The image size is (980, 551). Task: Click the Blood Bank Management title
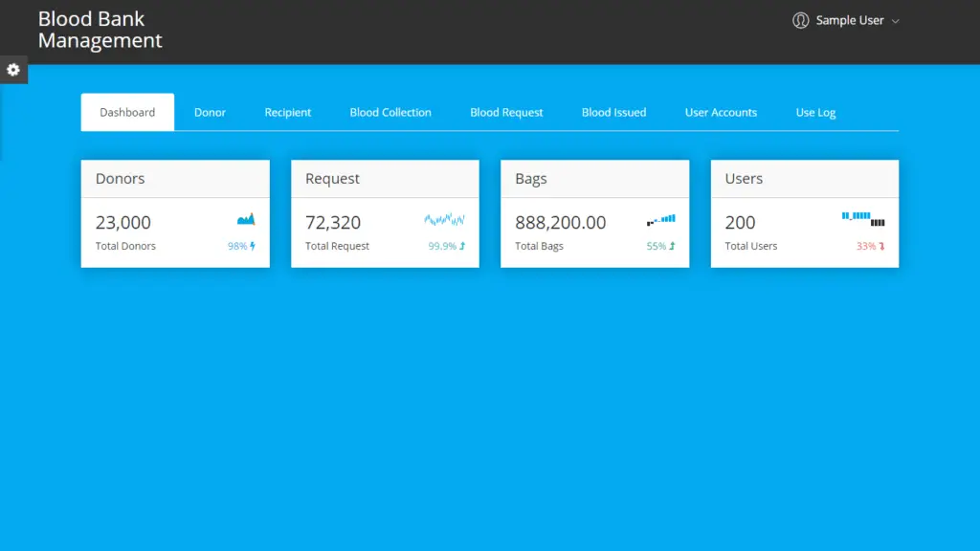(x=100, y=30)
